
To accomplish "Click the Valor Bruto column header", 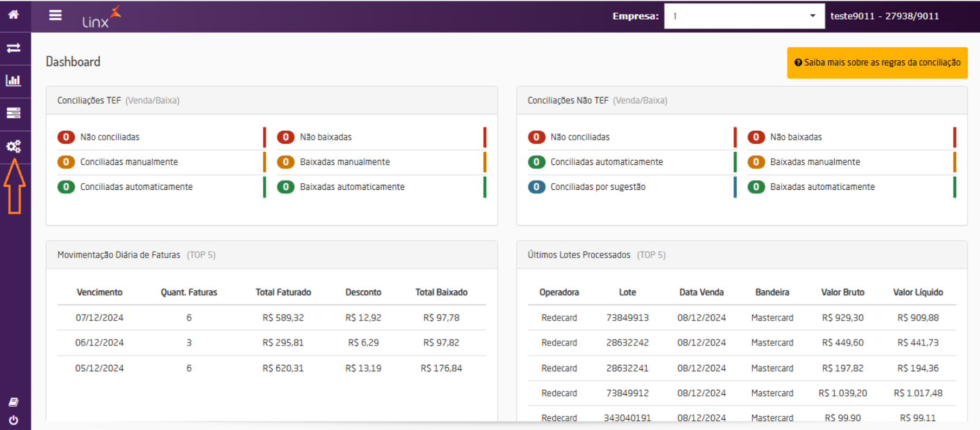I will [x=842, y=292].
